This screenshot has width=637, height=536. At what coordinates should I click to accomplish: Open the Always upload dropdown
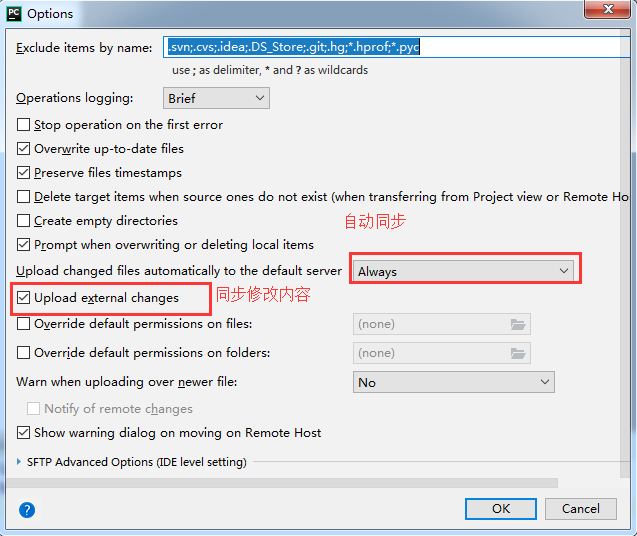pos(463,271)
